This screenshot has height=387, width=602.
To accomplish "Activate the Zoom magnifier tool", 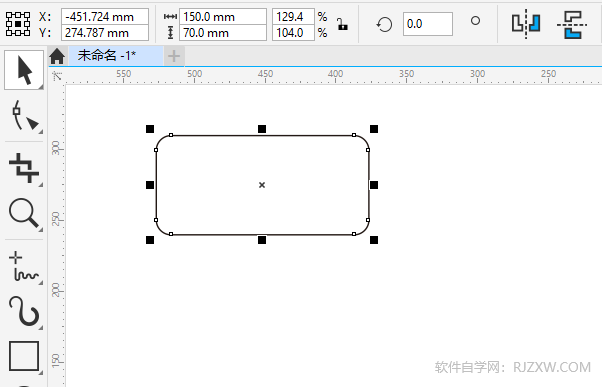I will [24, 213].
